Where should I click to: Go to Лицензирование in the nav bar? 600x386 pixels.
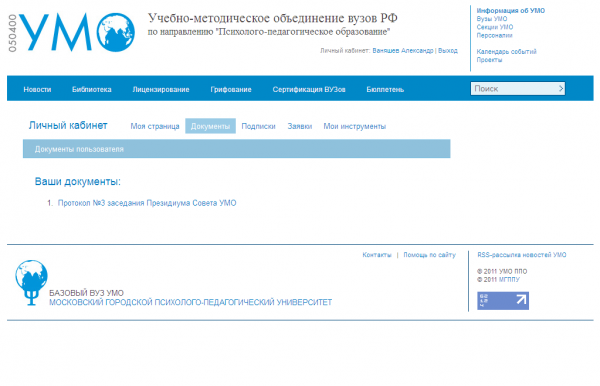click(x=161, y=90)
